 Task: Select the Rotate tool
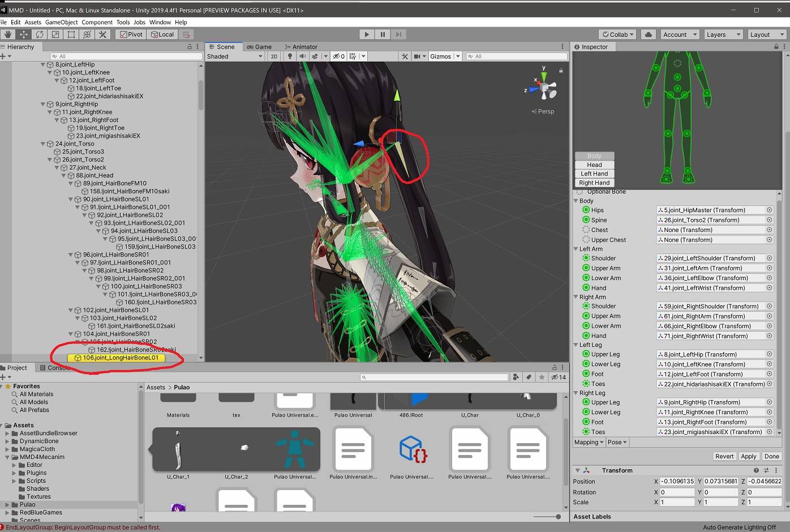click(40, 35)
